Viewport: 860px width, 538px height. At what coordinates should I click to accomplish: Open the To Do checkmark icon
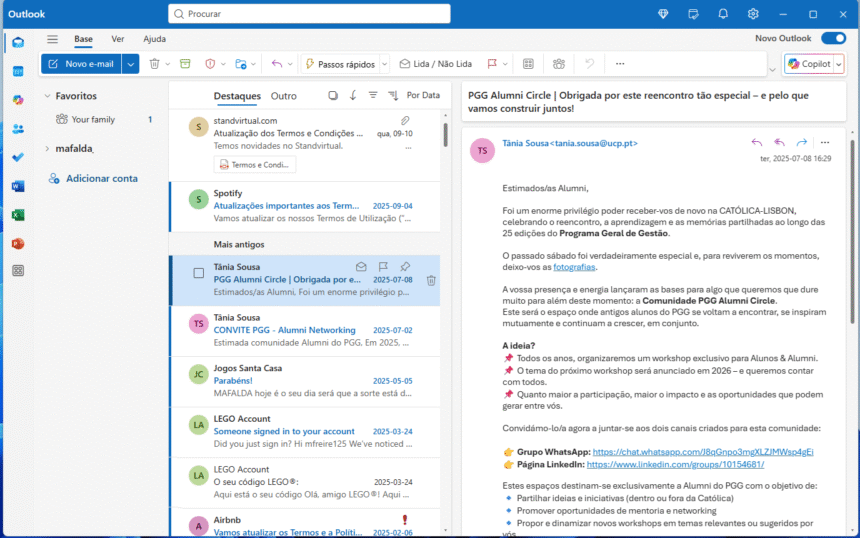18,157
